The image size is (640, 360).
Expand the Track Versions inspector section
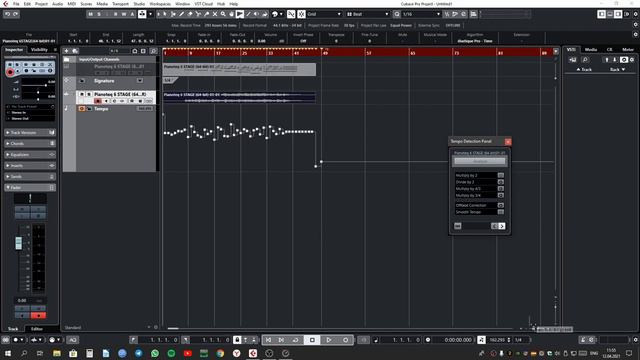point(30,133)
